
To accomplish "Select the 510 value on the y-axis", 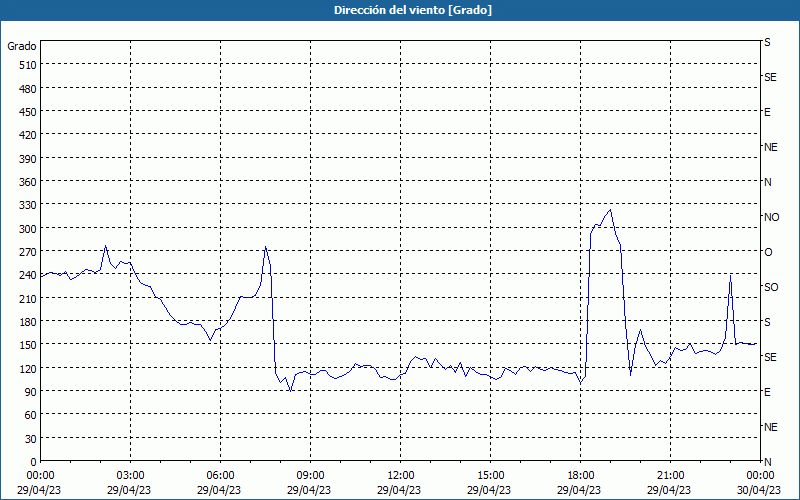I will [28, 65].
